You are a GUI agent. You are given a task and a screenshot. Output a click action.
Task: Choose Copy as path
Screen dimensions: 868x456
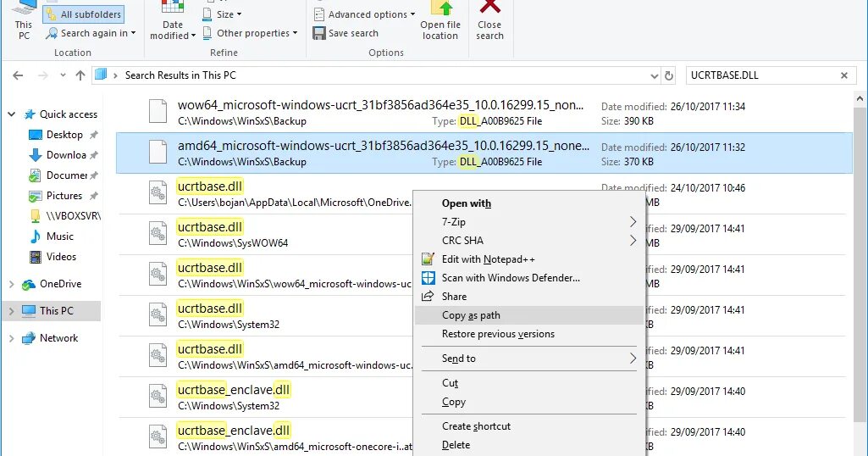pyautogui.click(x=528, y=315)
